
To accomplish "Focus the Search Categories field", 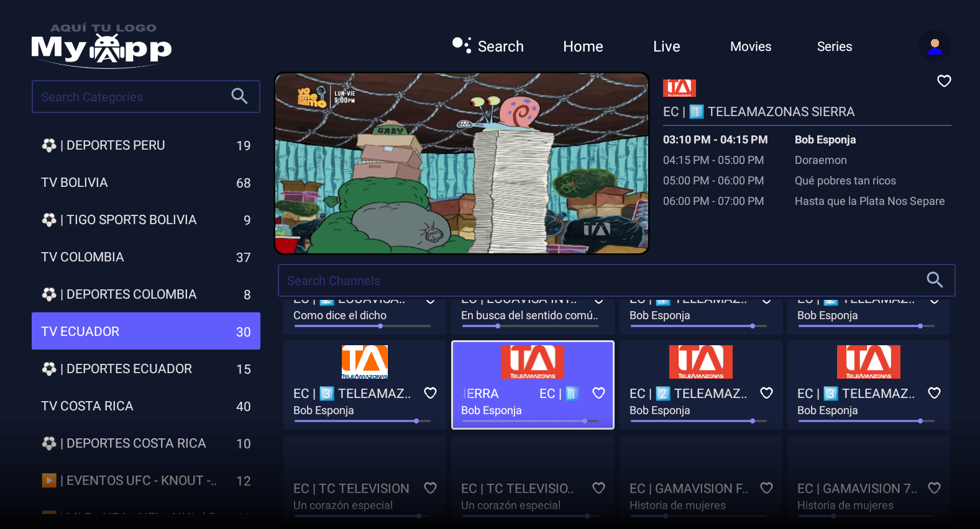I will tap(146, 96).
